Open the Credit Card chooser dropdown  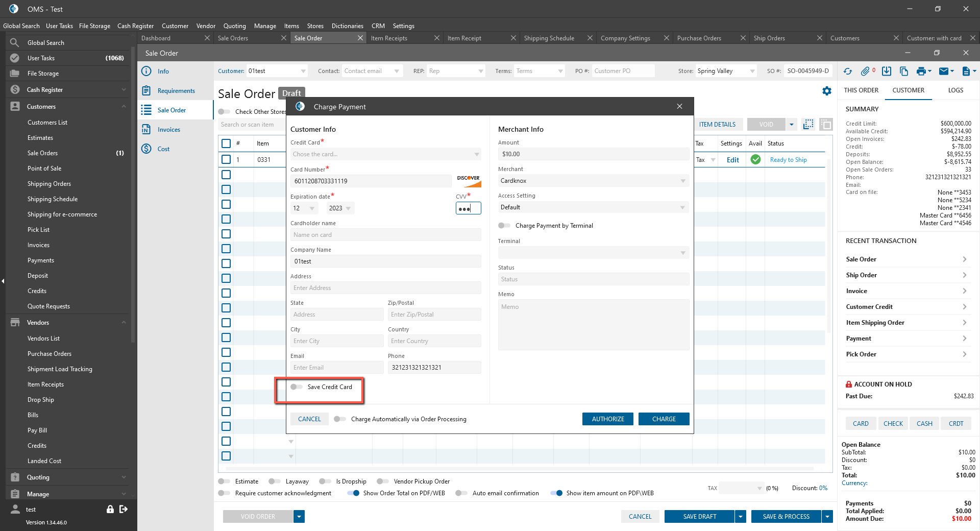[385, 154]
